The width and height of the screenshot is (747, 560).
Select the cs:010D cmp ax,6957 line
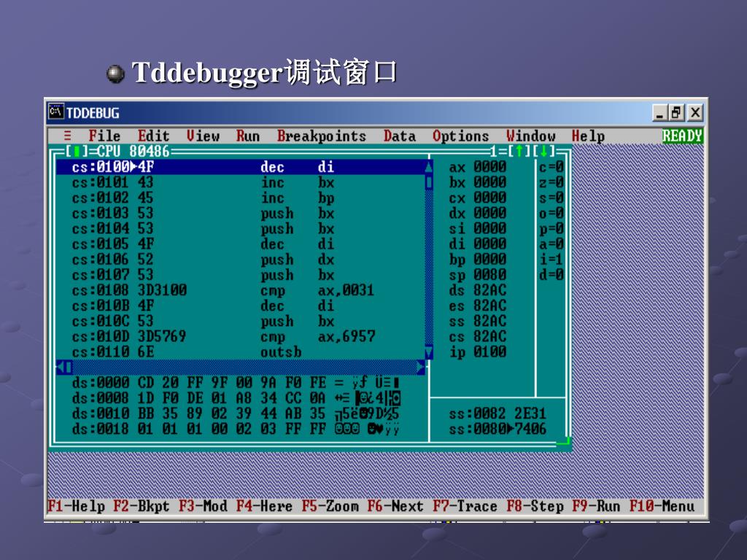click(x=241, y=337)
